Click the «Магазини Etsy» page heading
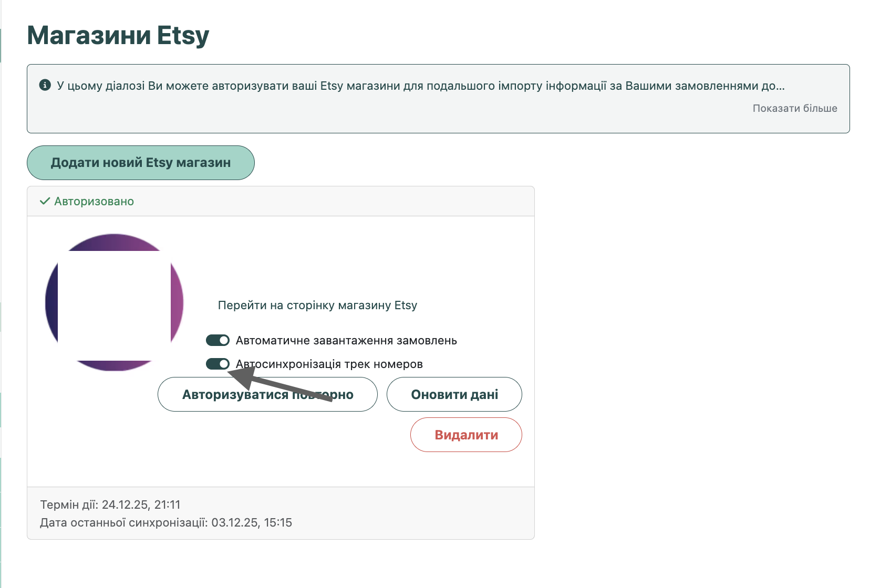870x588 pixels. coord(118,35)
